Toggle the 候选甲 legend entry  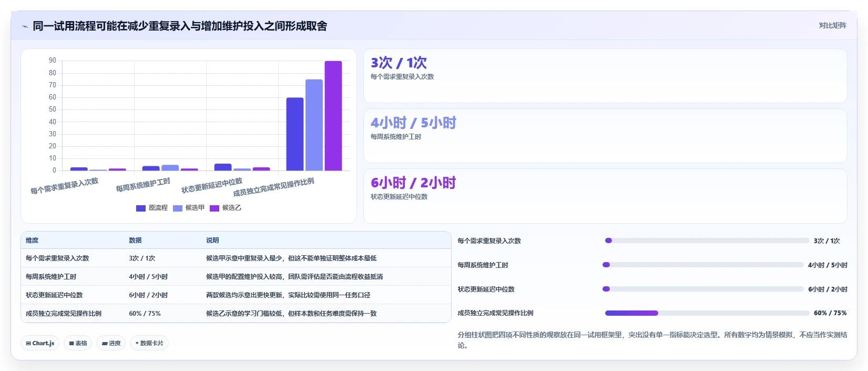(x=188, y=208)
